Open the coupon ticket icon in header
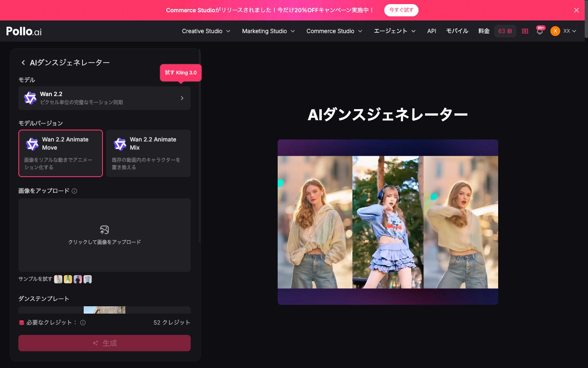The image size is (588, 368). pyautogui.click(x=525, y=31)
